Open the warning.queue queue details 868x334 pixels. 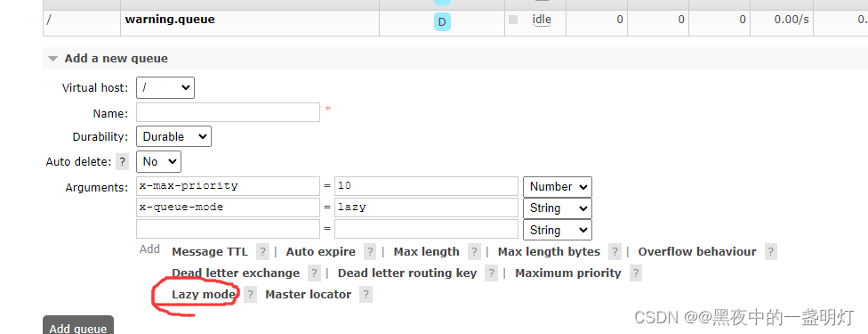[x=170, y=20]
